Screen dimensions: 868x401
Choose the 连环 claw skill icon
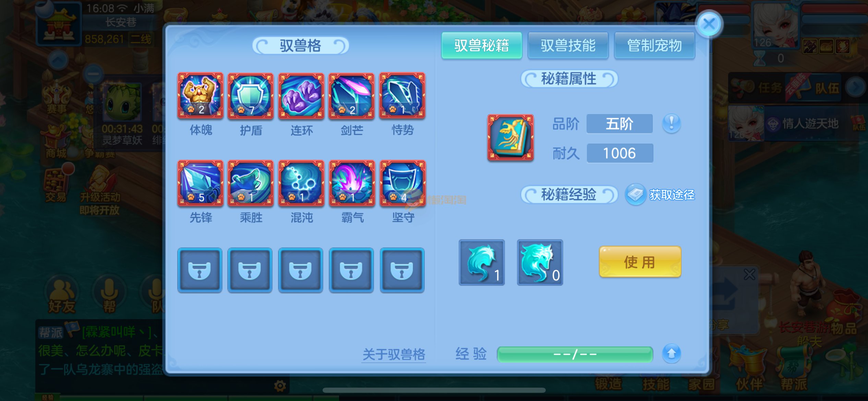coord(301,96)
